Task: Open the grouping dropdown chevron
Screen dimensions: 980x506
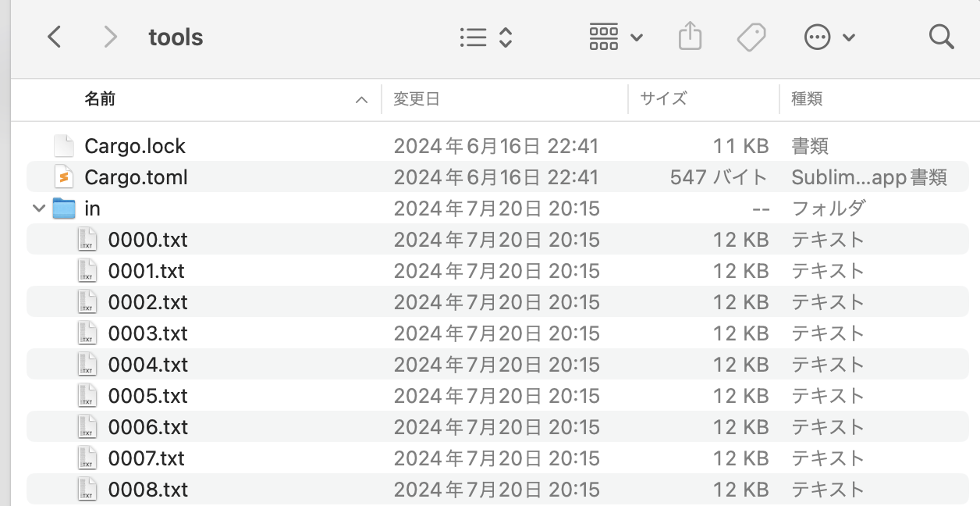Action: [x=636, y=37]
